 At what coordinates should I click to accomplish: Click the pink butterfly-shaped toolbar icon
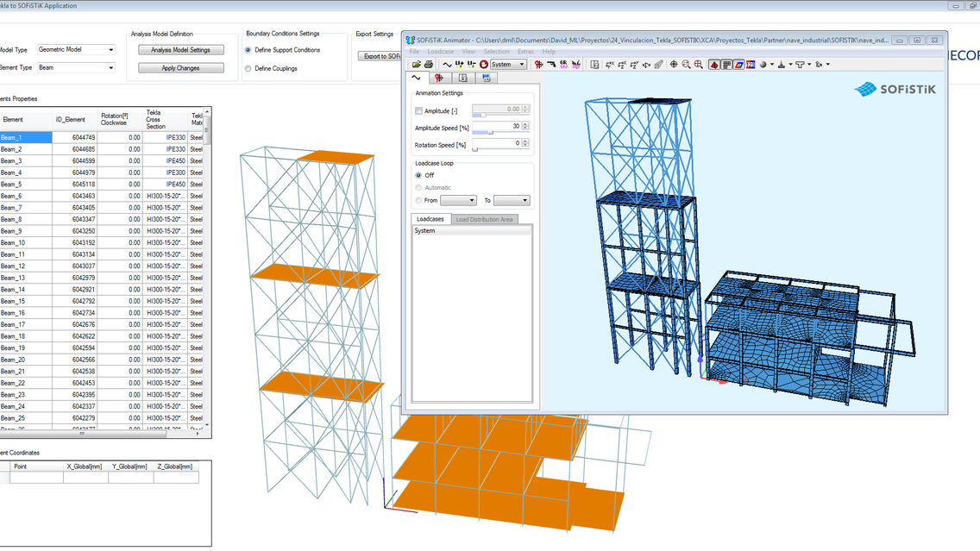[x=575, y=65]
